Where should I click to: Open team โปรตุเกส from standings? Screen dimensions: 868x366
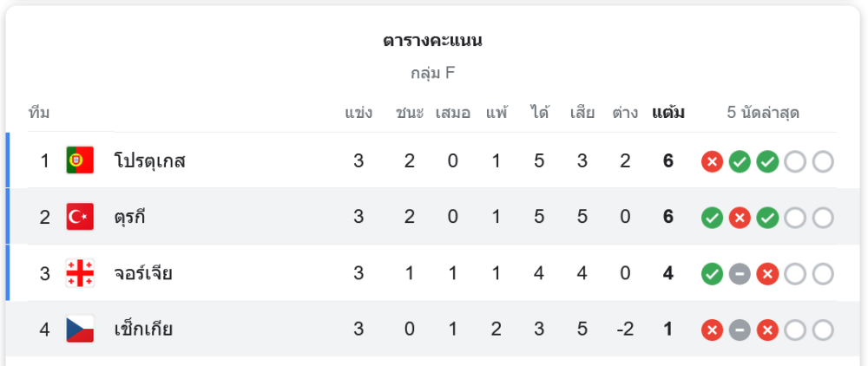pyautogui.click(x=149, y=161)
